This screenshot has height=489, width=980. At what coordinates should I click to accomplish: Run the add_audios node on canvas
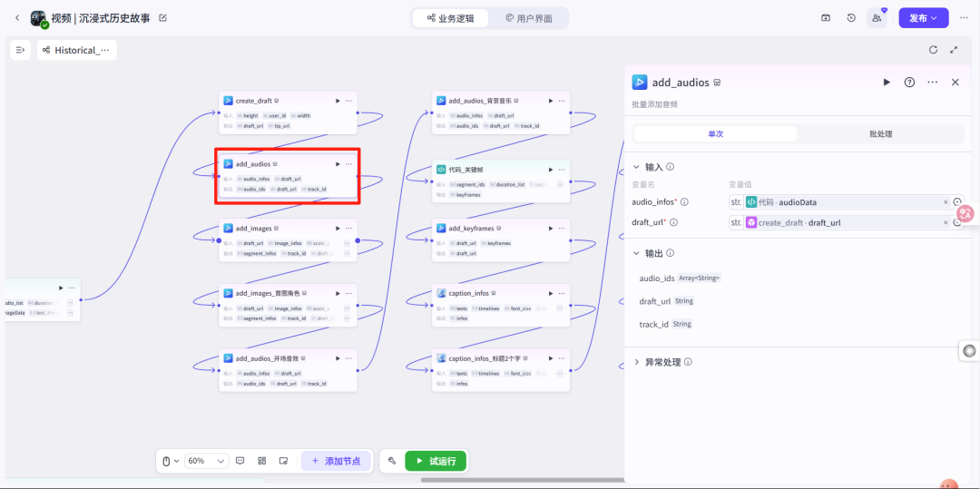click(x=338, y=164)
